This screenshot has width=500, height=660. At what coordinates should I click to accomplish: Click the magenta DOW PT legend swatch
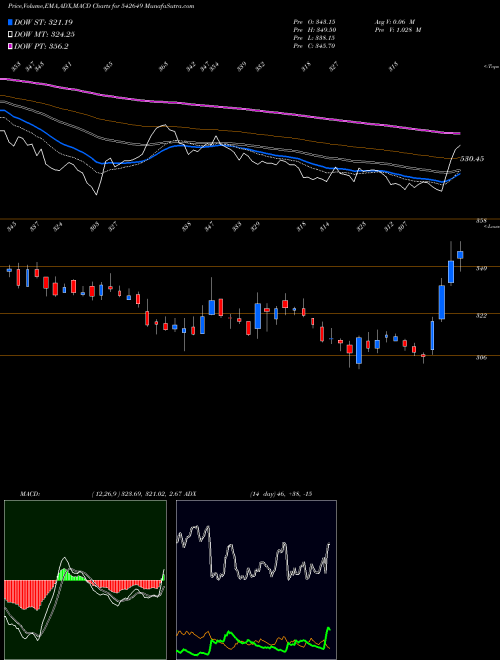(x=10, y=46)
